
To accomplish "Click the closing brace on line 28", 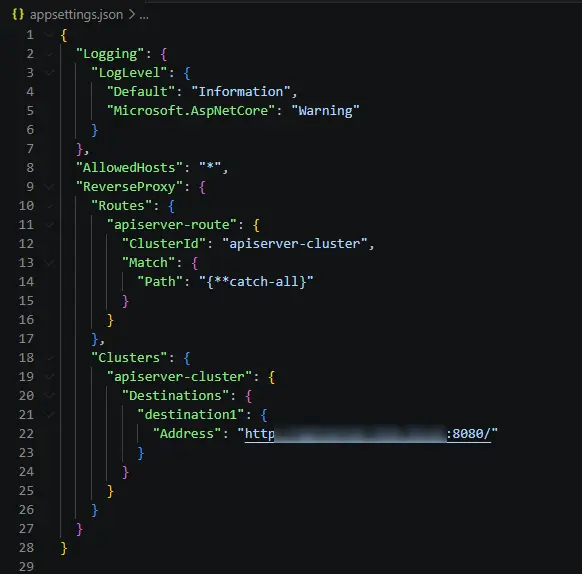I will coord(64,548).
